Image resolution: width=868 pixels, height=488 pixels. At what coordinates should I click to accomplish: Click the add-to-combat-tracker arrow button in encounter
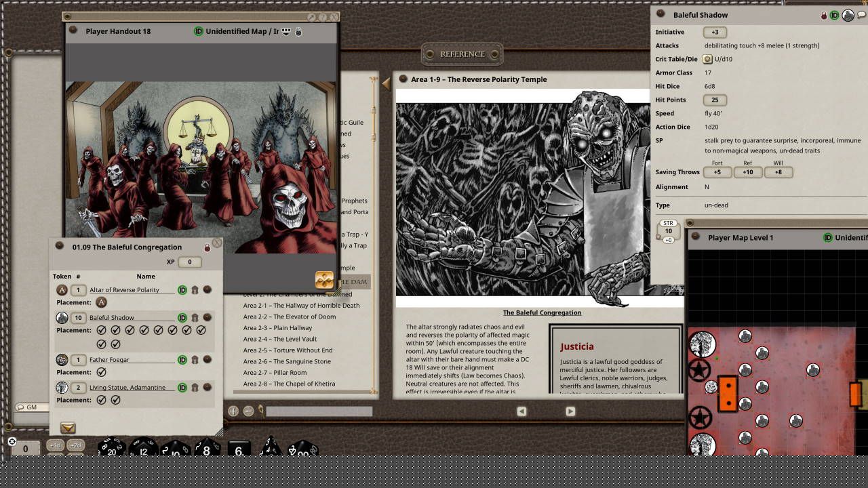coord(68,428)
